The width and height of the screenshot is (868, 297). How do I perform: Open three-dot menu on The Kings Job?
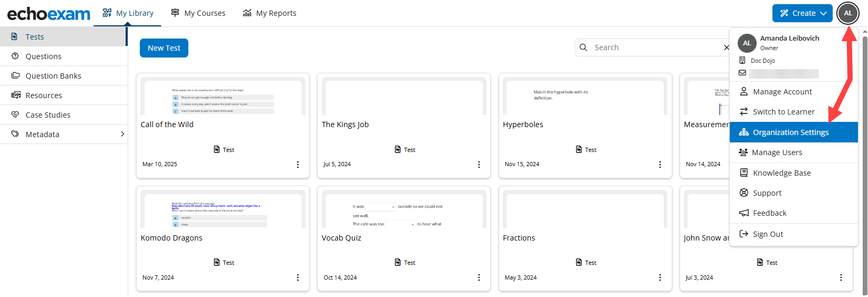[479, 165]
